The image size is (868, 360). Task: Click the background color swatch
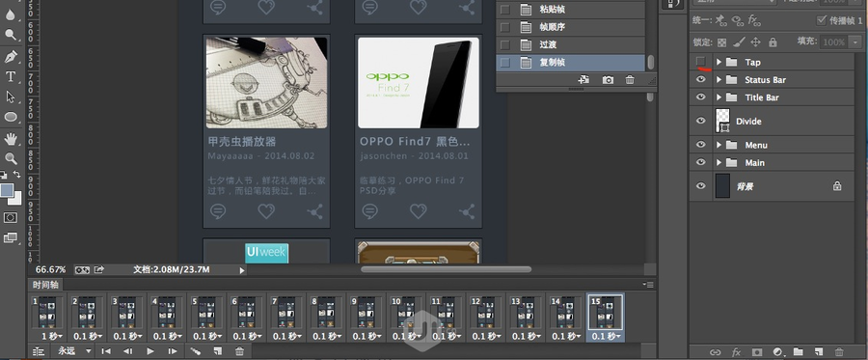click(x=16, y=199)
